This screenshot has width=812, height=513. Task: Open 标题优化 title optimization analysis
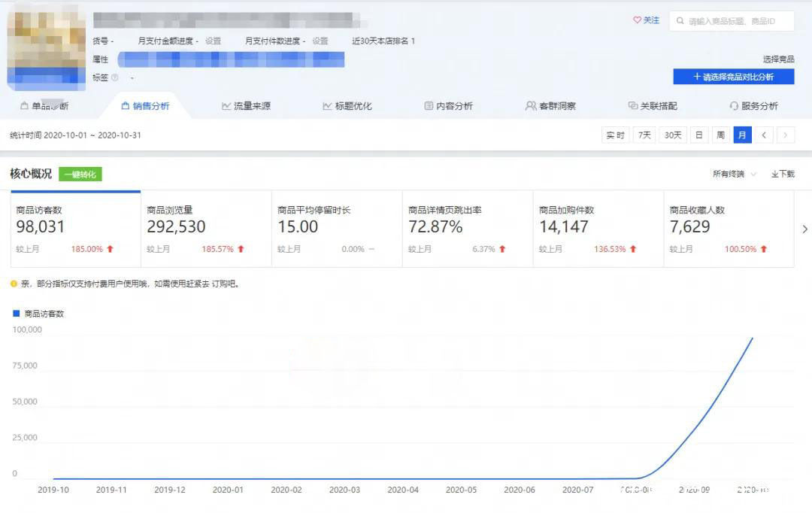[x=350, y=105]
